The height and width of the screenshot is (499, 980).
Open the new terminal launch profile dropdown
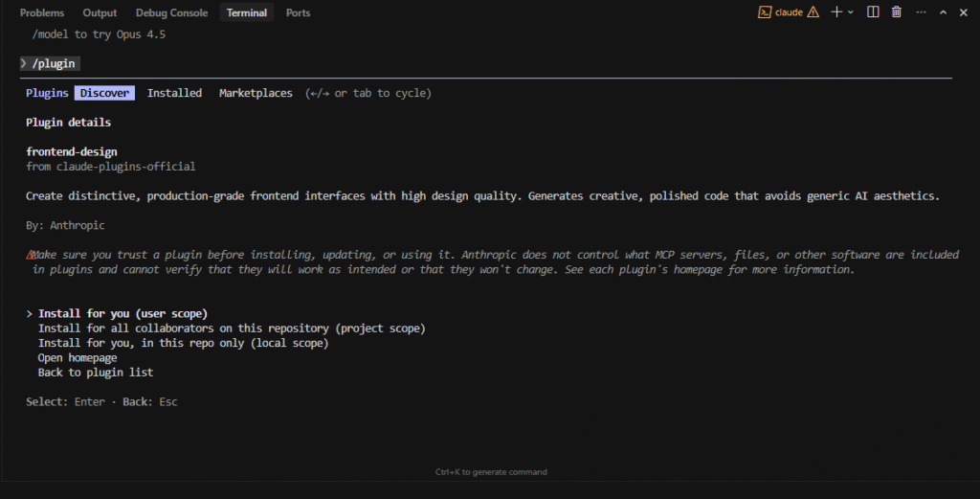tap(851, 12)
